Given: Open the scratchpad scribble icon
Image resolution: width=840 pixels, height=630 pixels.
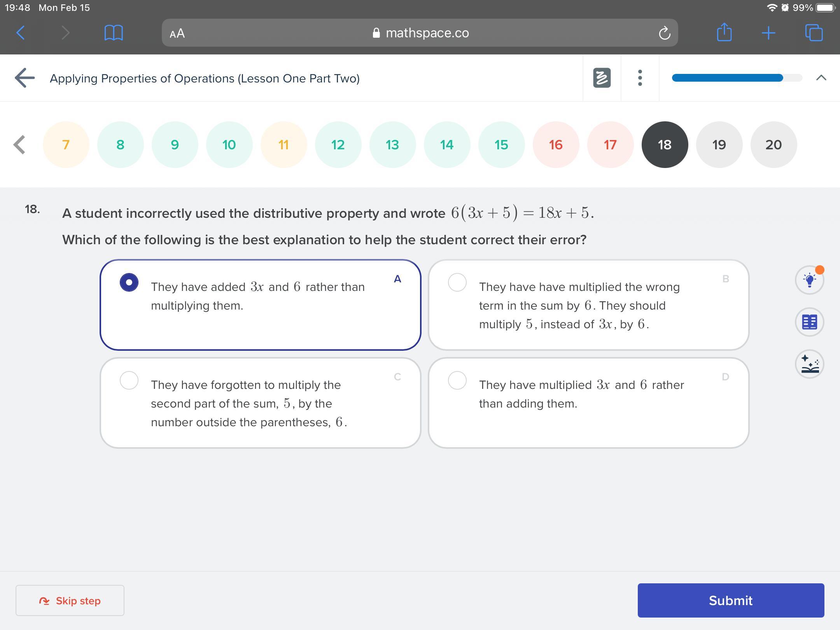Looking at the screenshot, I should click(602, 78).
